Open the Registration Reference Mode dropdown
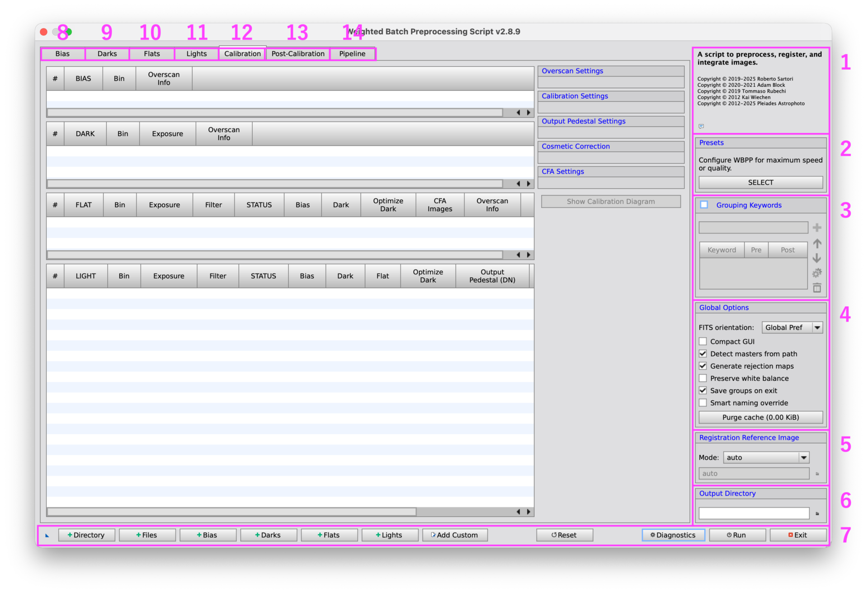868x593 pixels. pos(765,458)
